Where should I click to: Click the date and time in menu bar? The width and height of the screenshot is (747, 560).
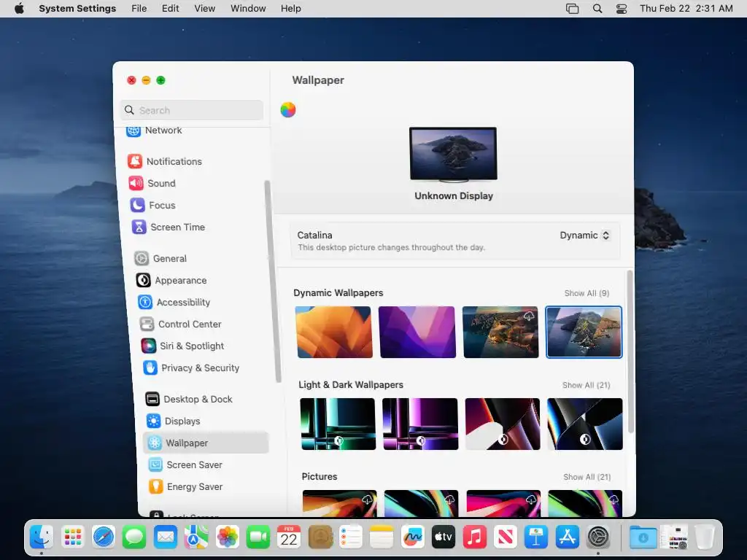point(686,9)
